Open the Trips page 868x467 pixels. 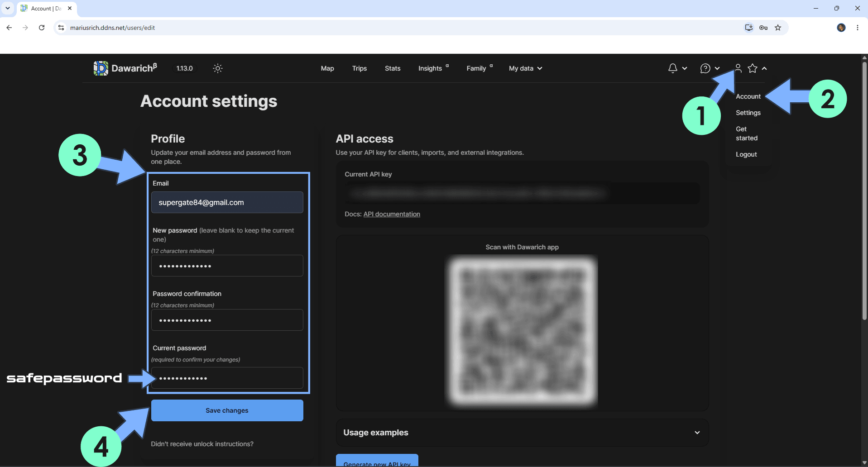[360, 68]
